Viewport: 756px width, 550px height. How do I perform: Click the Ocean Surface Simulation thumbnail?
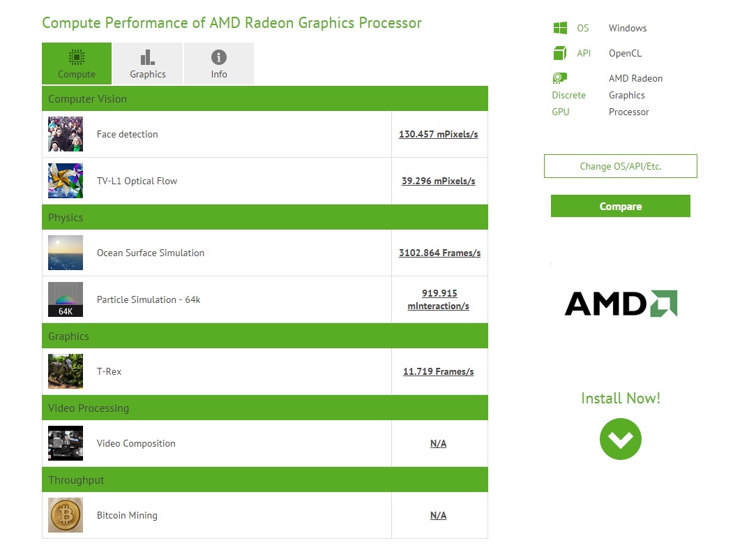click(66, 253)
